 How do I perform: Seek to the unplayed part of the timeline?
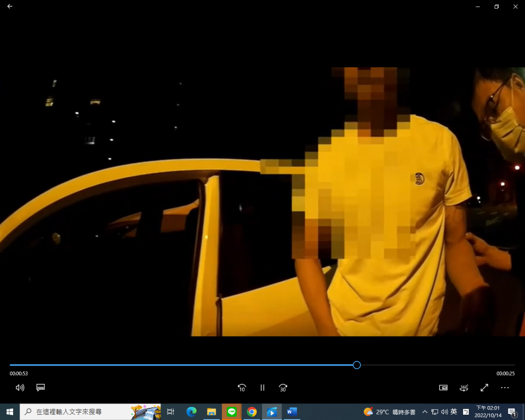tap(437, 365)
